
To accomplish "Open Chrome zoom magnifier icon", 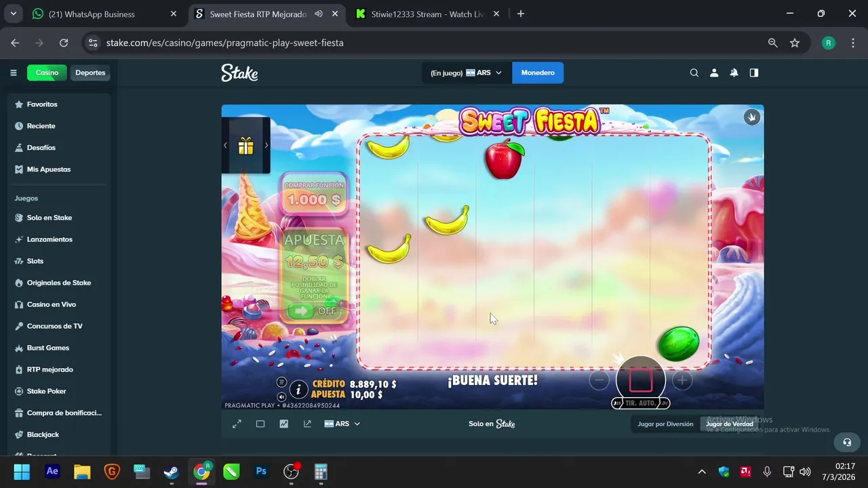I will tap(772, 43).
